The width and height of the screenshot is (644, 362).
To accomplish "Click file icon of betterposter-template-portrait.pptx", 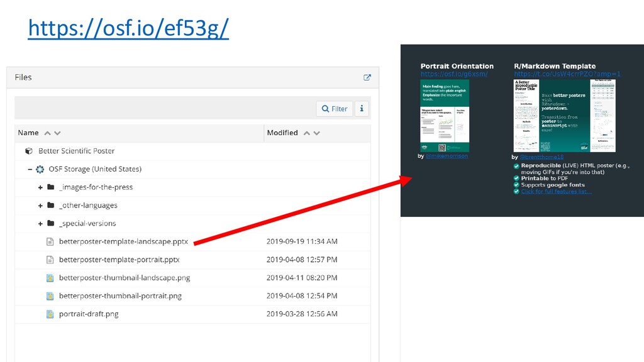I will click(x=50, y=260).
